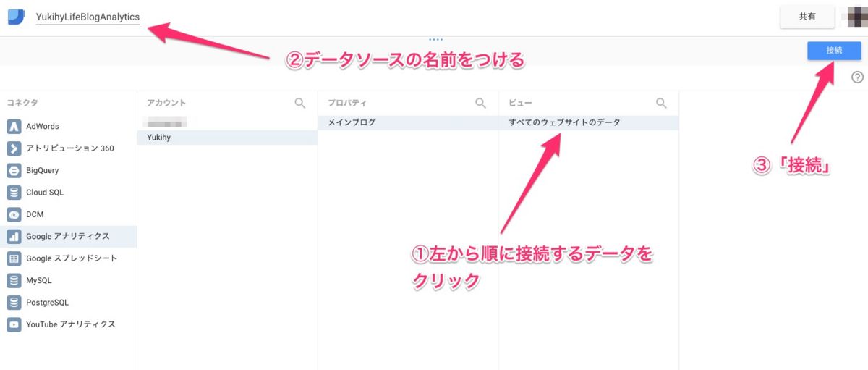Select the Cloud SQL connector

pos(68,193)
